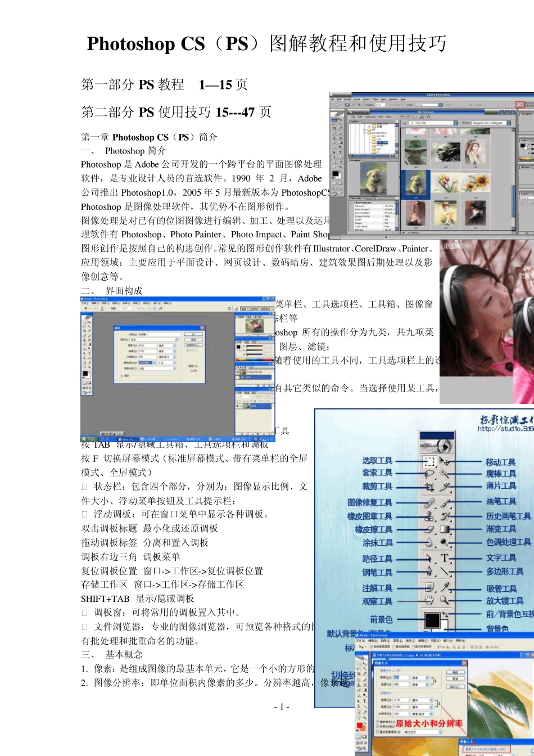Pick the Lasso tool in labeled toolbox diagram

coord(429,474)
